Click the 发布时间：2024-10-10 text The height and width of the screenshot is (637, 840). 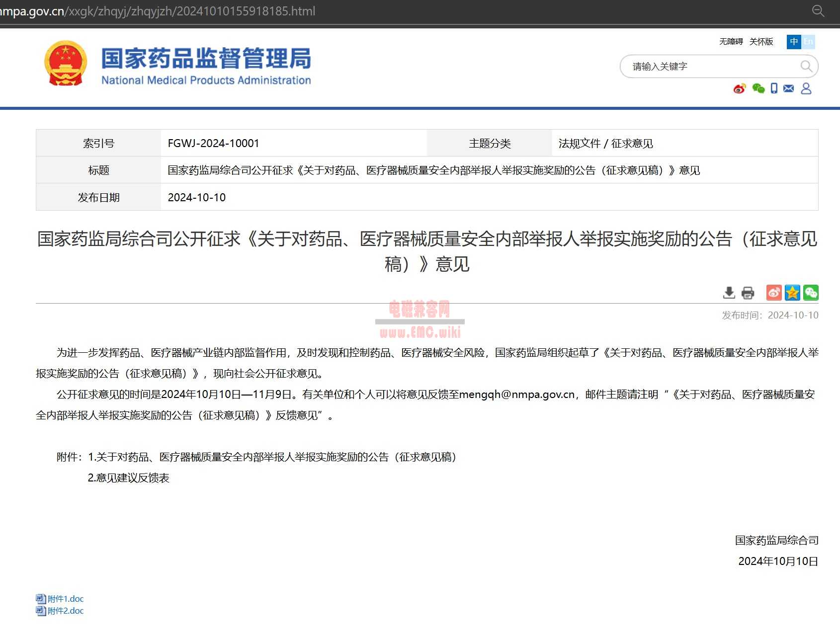[770, 315]
